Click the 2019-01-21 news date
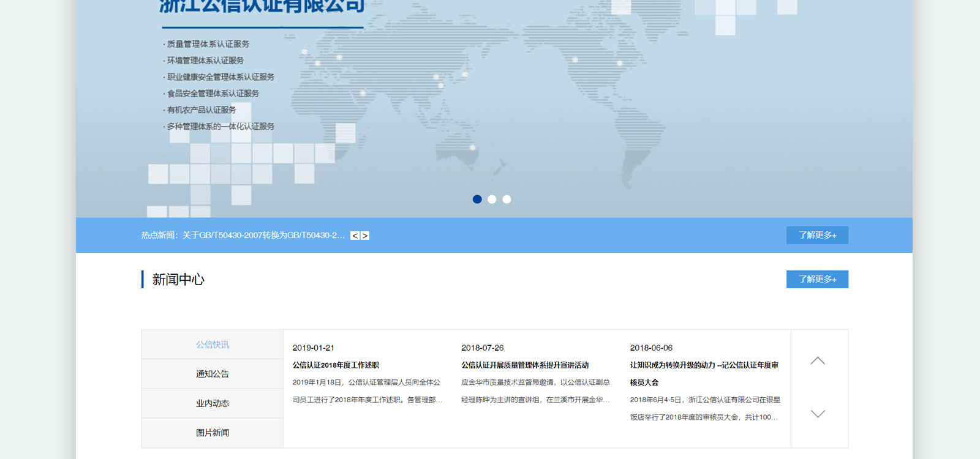The width and height of the screenshot is (980, 459). 314,348
